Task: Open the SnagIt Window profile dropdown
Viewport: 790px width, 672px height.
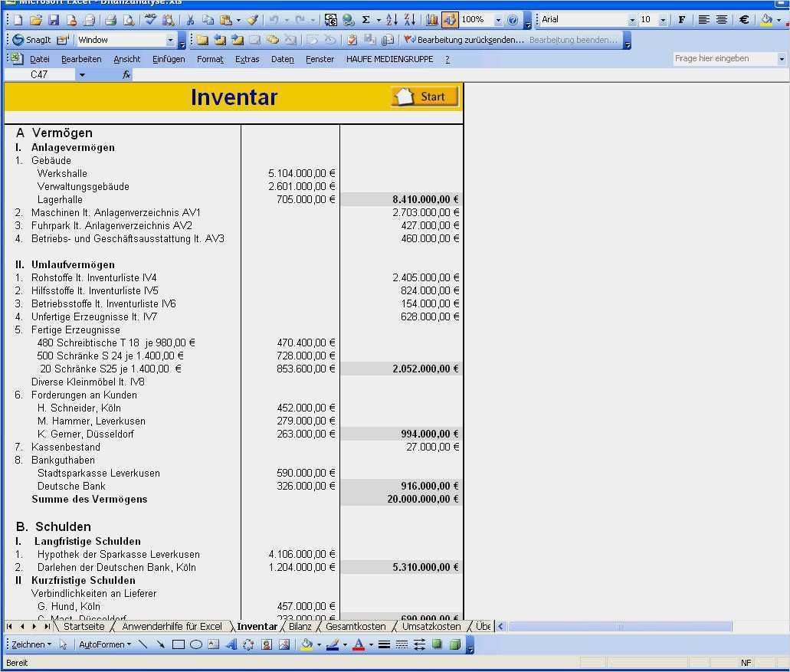Action: [x=170, y=40]
